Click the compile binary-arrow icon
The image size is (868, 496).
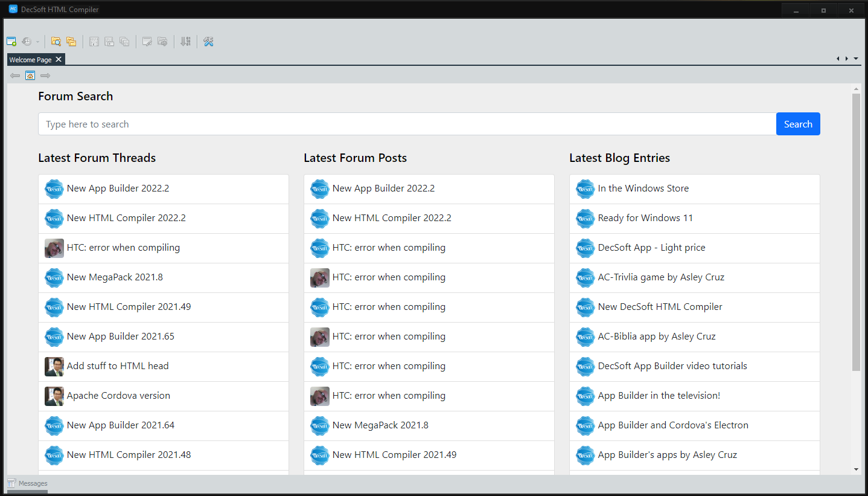185,42
